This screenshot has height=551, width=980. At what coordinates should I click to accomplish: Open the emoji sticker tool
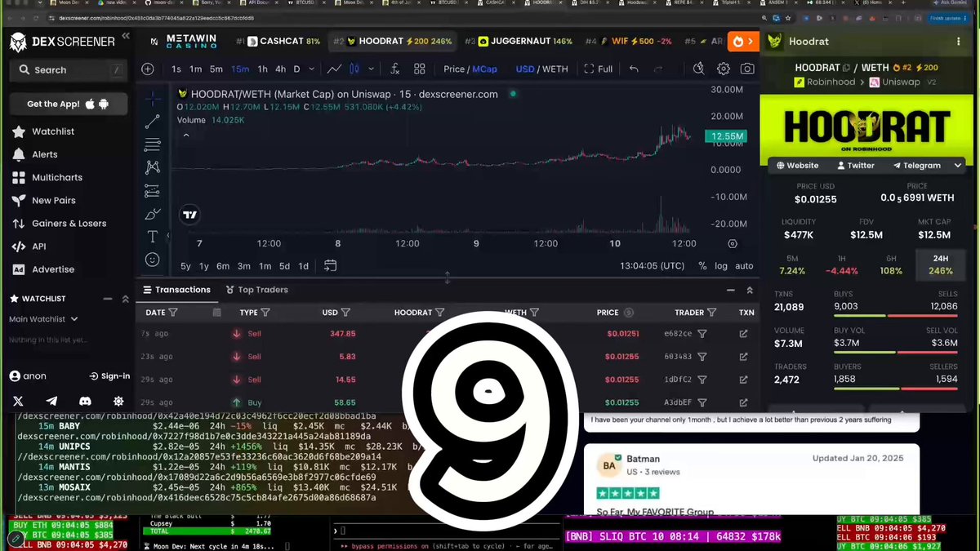point(153,260)
